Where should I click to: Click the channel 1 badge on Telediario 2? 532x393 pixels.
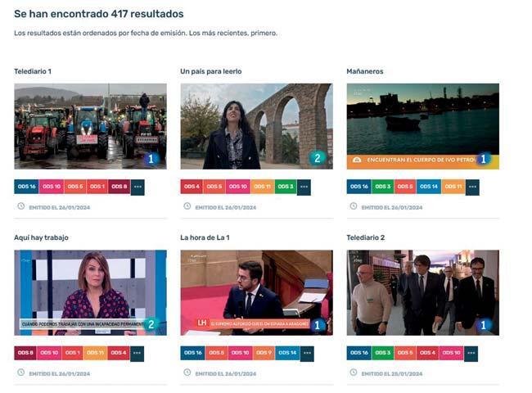pyautogui.click(x=484, y=325)
